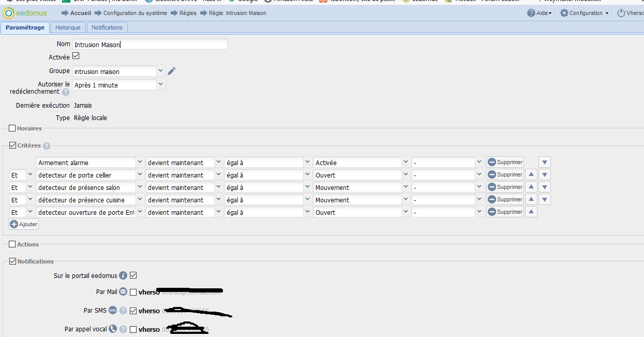Screen dimensions: 644x337
Task: Click the Nom input field
Action: [x=150, y=45]
